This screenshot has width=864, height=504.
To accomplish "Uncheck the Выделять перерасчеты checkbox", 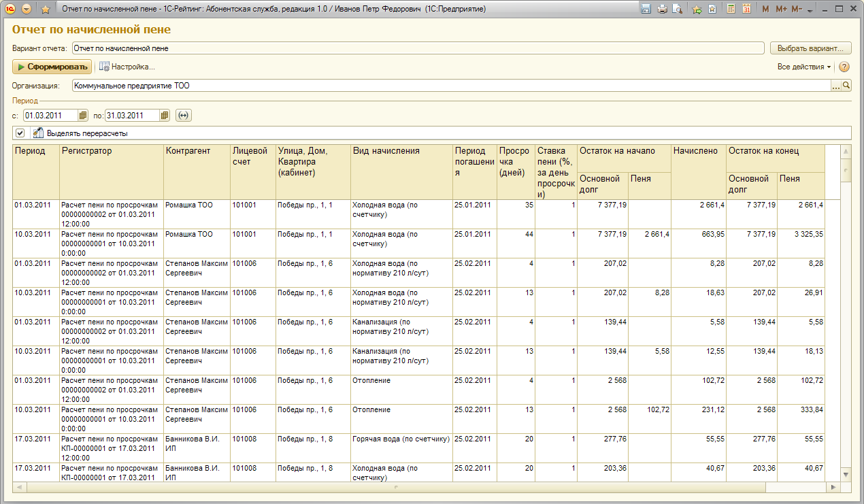I will tap(20, 133).
